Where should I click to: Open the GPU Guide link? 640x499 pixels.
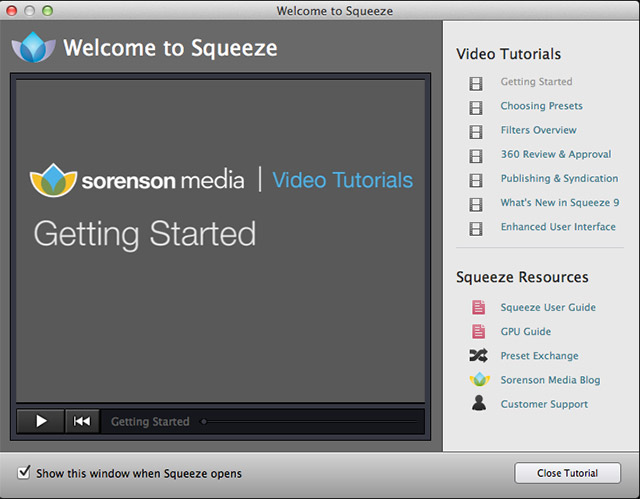tap(526, 331)
